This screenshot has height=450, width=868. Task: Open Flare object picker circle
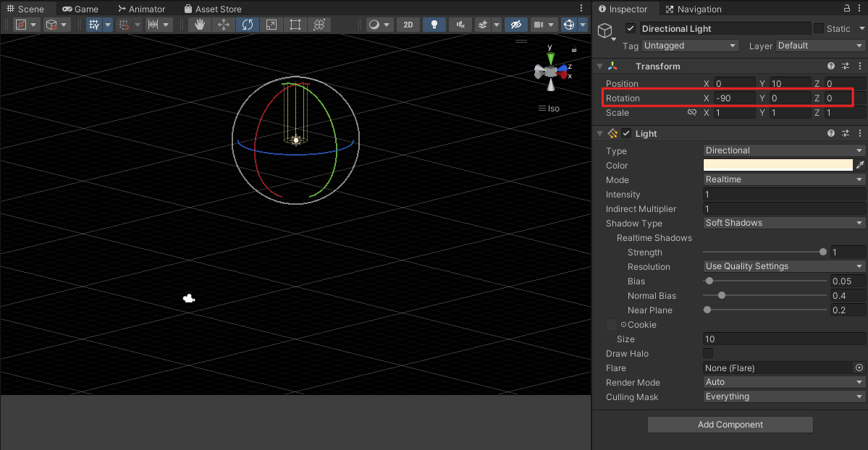[859, 368]
